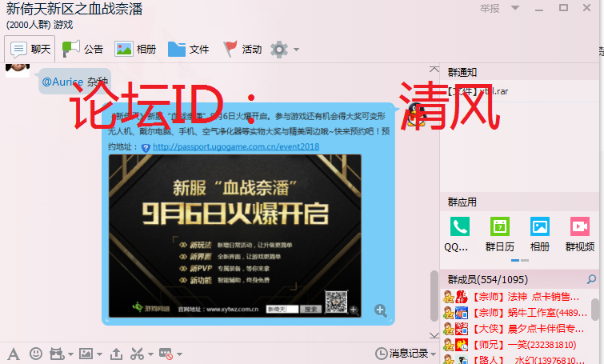This screenshot has width=604, height=364.
Task: Expand the cat sticker dropdown arrow
Action: click(x=70, y=354)
